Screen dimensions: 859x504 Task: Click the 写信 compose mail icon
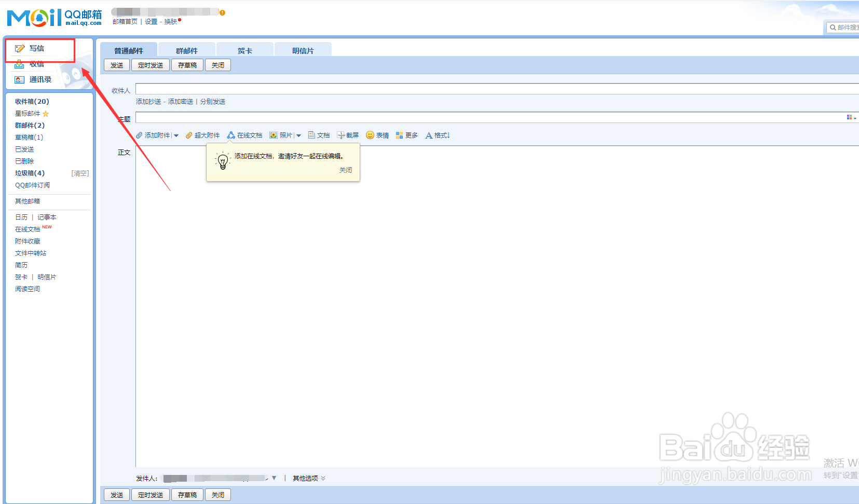pyautogui.click(x=20, y=48)
